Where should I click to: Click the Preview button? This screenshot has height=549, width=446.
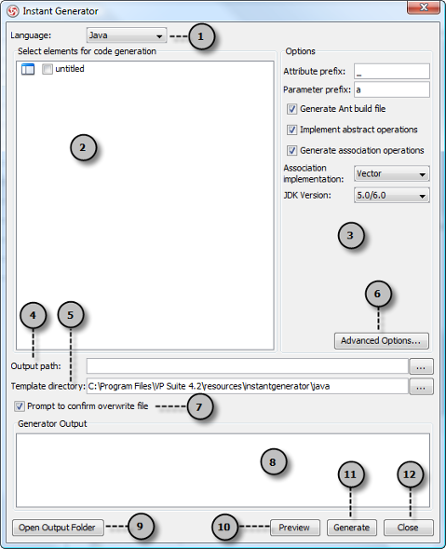click(x=295, y=527)
